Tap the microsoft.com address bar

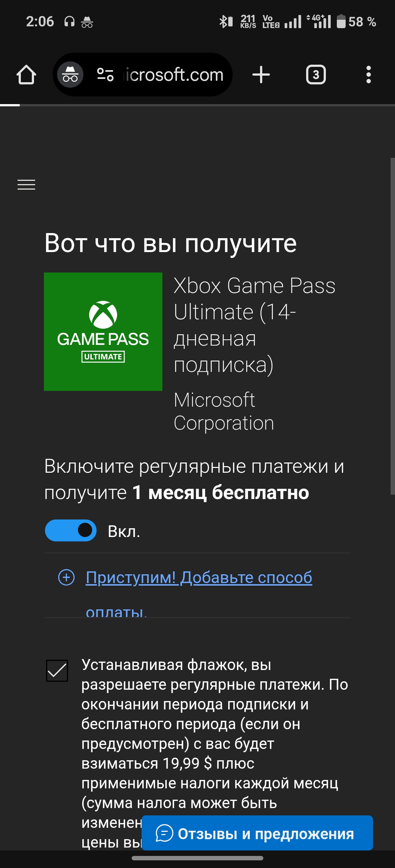174,75
